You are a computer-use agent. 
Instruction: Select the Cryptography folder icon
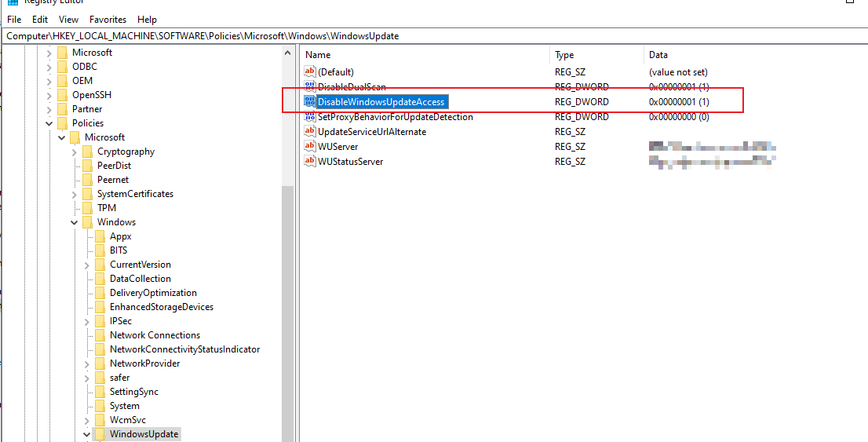point(87,152)
